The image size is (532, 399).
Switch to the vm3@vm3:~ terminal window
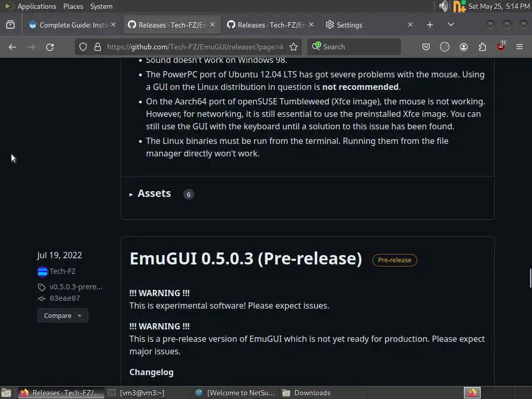148,393
